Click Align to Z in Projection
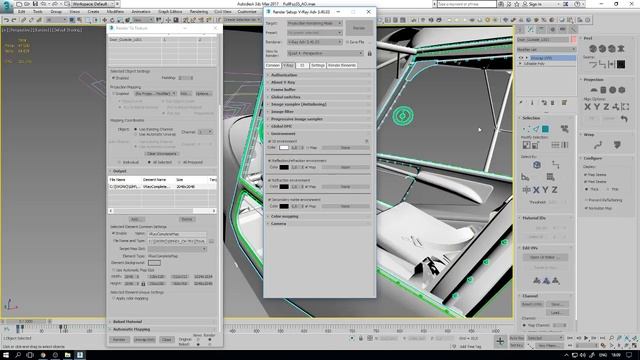 (x=606, y=107)
